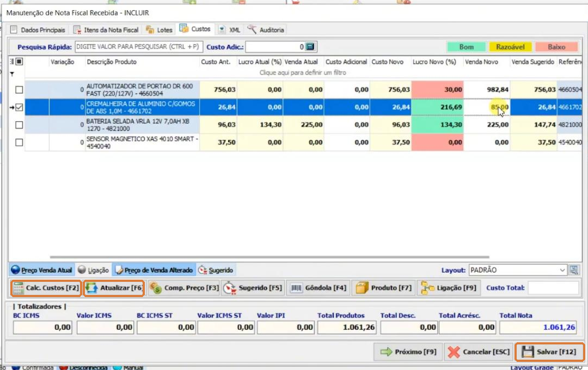Toggle the select-all checkbox in grid header
This screenshot has width=588, height=370.
19,61
